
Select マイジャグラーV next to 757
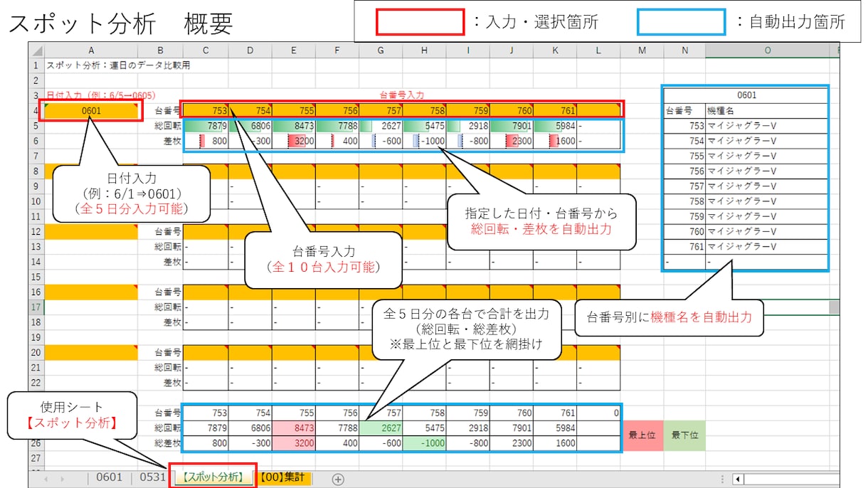coord(767,186)
